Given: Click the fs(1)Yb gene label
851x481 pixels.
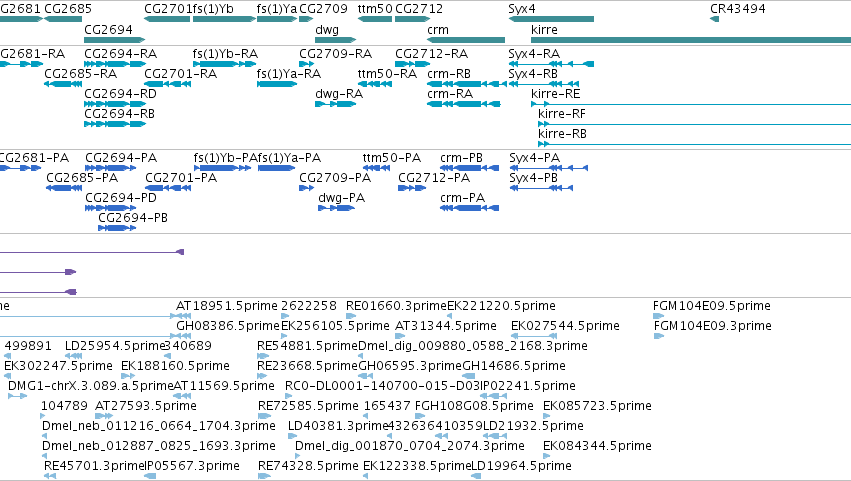Looking at the screenshot, I should (213, 9).
